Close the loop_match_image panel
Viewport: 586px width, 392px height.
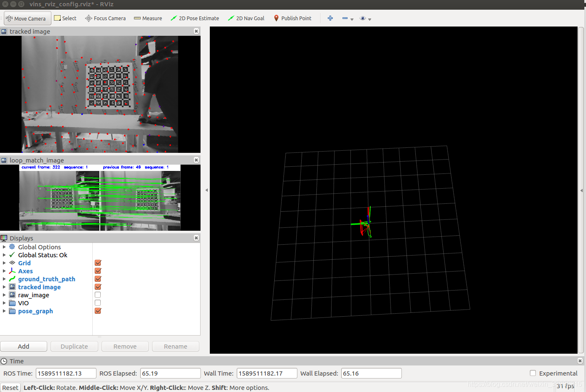click(x=196, y=160)
